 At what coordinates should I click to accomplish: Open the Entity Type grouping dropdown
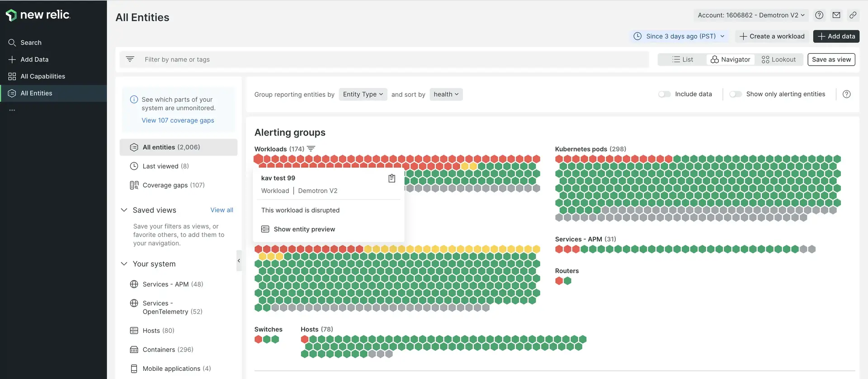tap(363, 94)
